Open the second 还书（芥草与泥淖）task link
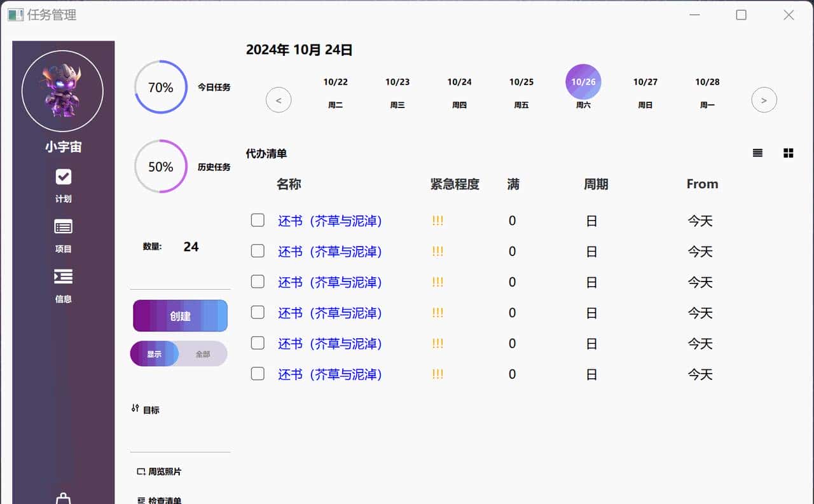 click(329, 252)
